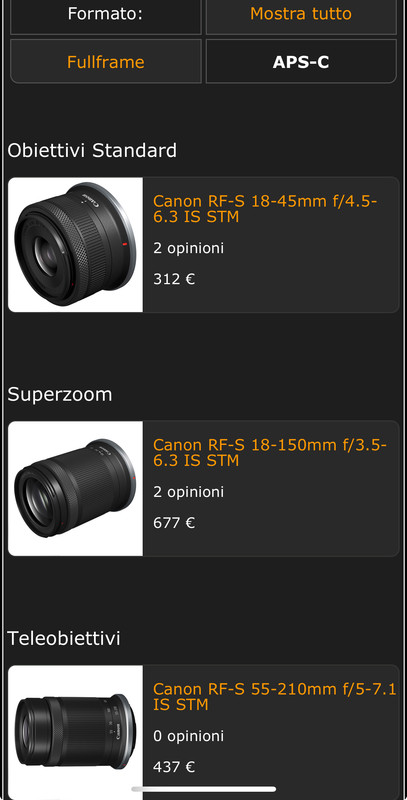Select the APS-C format filter
Image resolution: width=407 pixels, height=800 pixels.
(301, 62)
